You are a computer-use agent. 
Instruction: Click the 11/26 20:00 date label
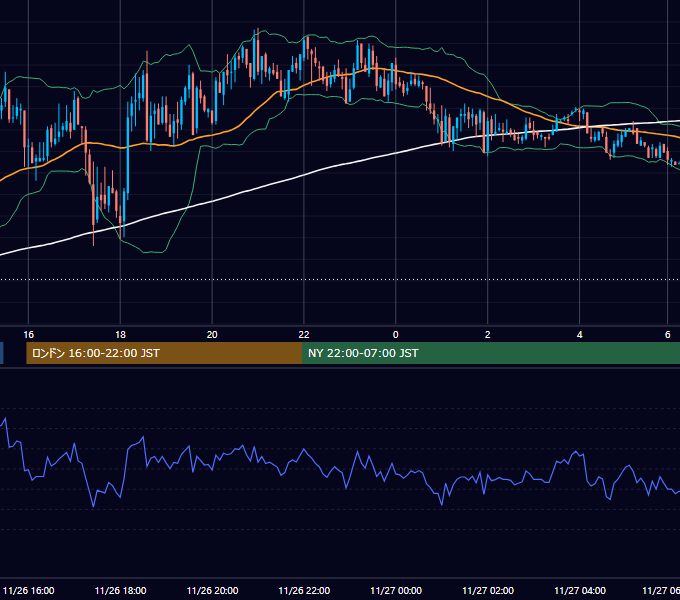(212, 590)
